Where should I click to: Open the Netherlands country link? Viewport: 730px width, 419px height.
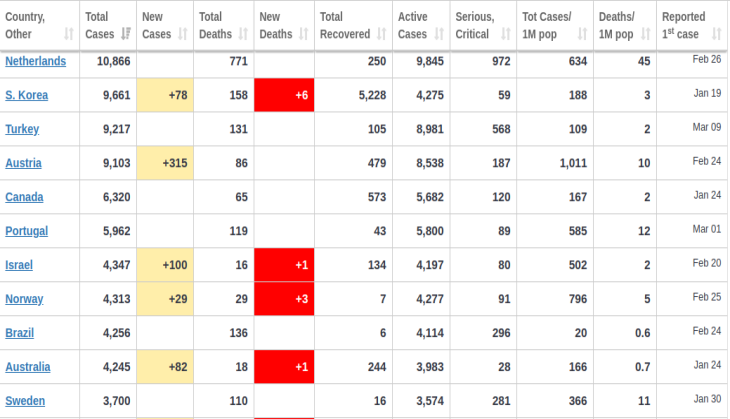point(35,61)
